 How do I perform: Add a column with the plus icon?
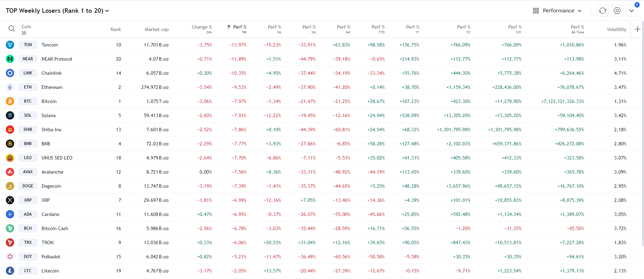click(637, 29)
